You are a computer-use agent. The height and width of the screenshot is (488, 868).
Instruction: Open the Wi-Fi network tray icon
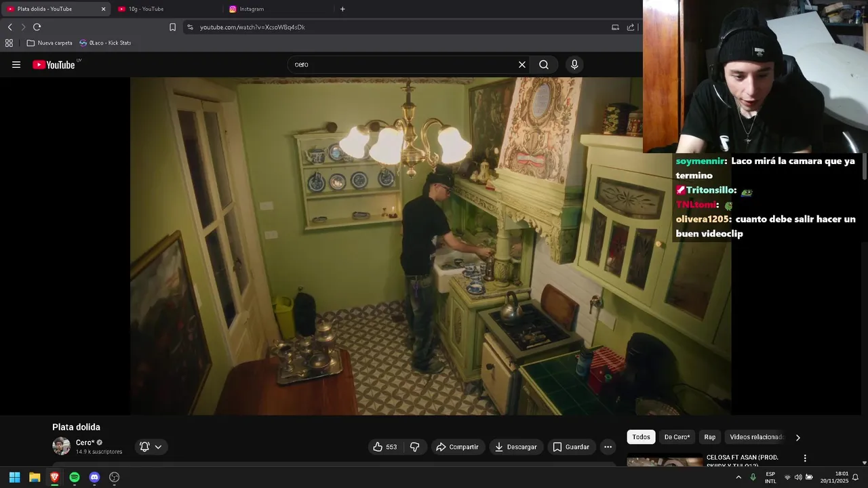tap(787, 477)
